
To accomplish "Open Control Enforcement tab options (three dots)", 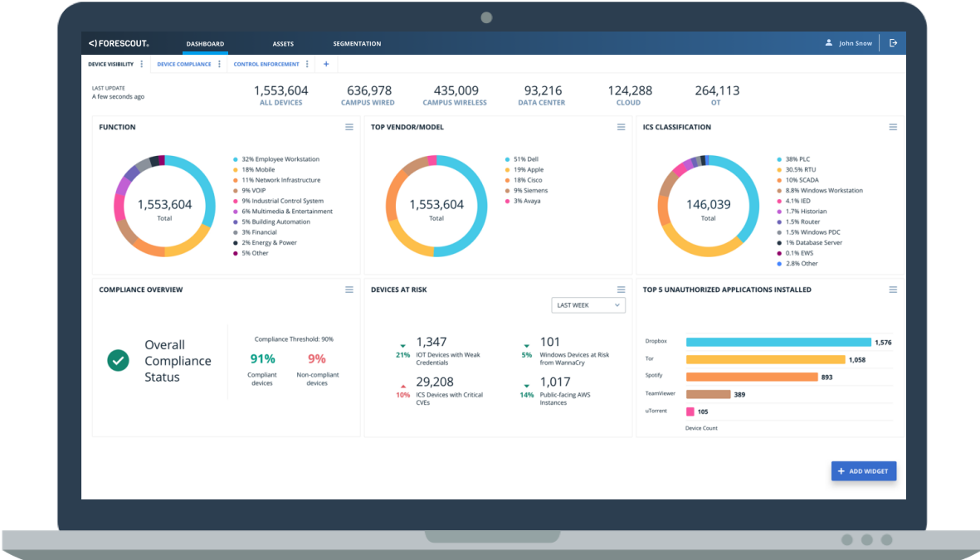I will click(x=307, y=64).
